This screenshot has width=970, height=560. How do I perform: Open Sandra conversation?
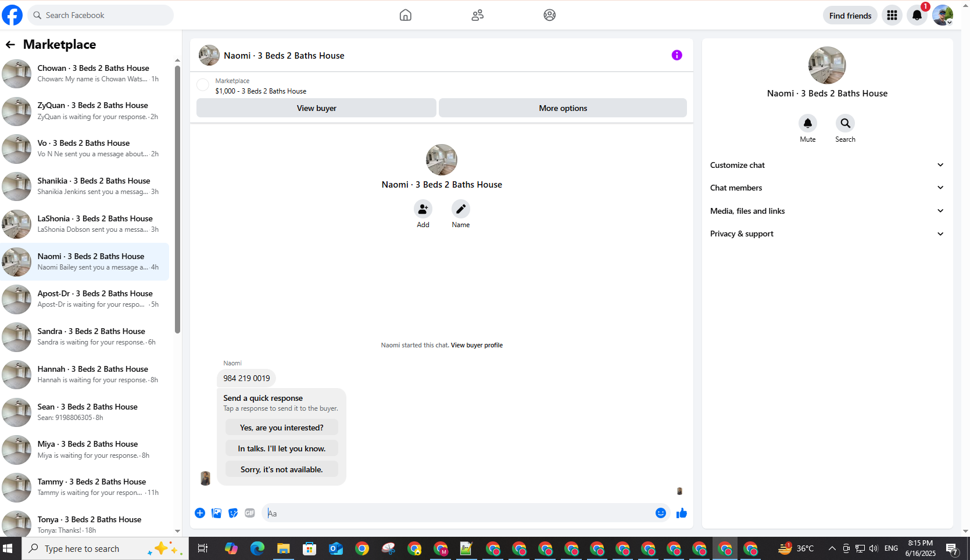(85, 337)
